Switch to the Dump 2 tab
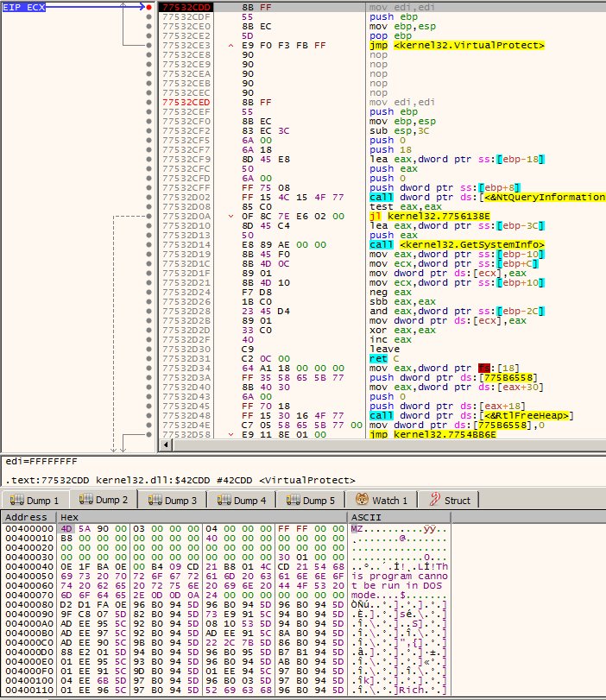The image size is (606, 700). (104, 500)
